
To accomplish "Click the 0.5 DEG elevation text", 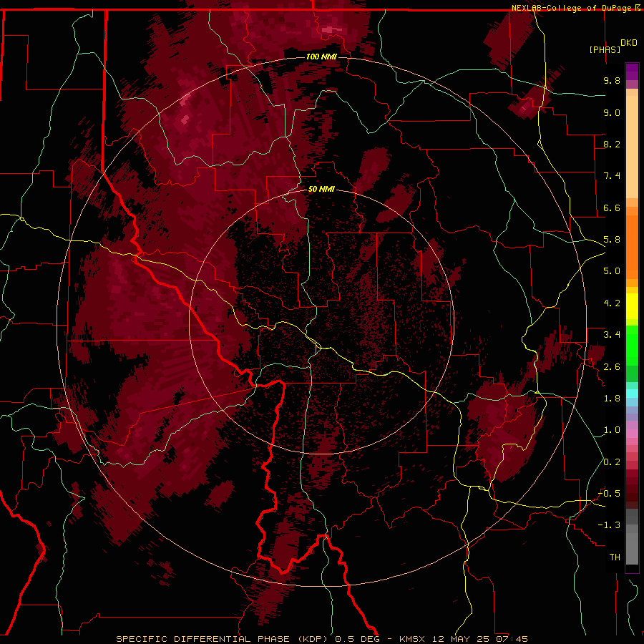I will (358, 639).
